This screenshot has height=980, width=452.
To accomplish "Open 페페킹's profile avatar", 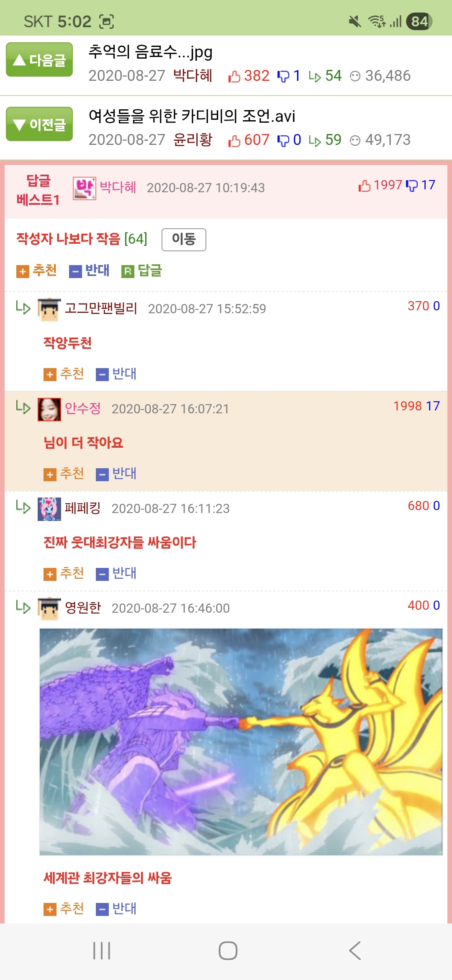I will [x=49, y=509].
